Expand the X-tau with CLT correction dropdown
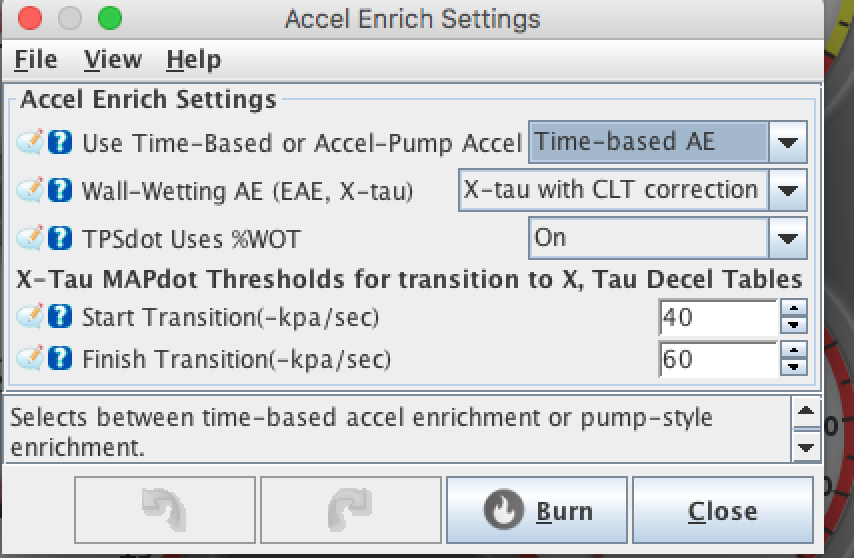This screenshot has width=854, height=558. click(x=788, y=190)
